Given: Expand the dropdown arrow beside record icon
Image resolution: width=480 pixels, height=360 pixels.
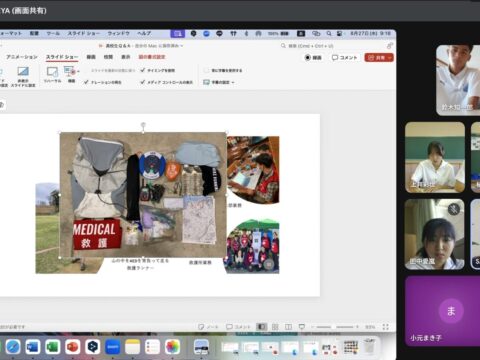Looking at the screenshot, I should 78,71.
